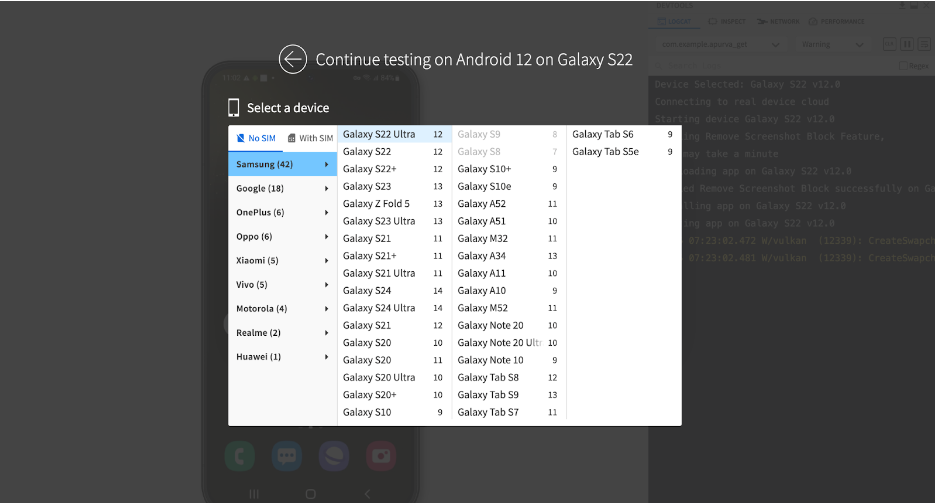The image size is (937, 504).
Task: Select Galaxy M32
Action: pyautogui.click(x=509, y=239)
